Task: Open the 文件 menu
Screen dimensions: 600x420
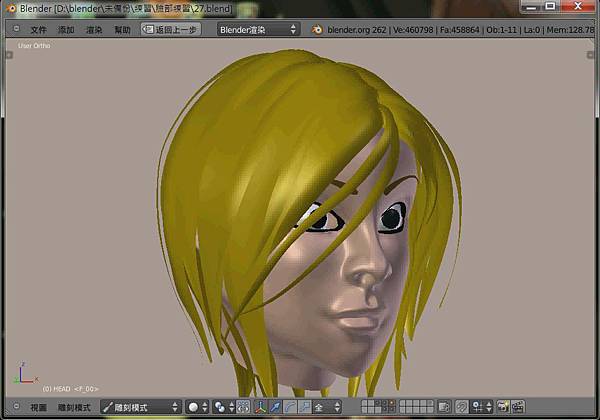Action: coord(39,30)
